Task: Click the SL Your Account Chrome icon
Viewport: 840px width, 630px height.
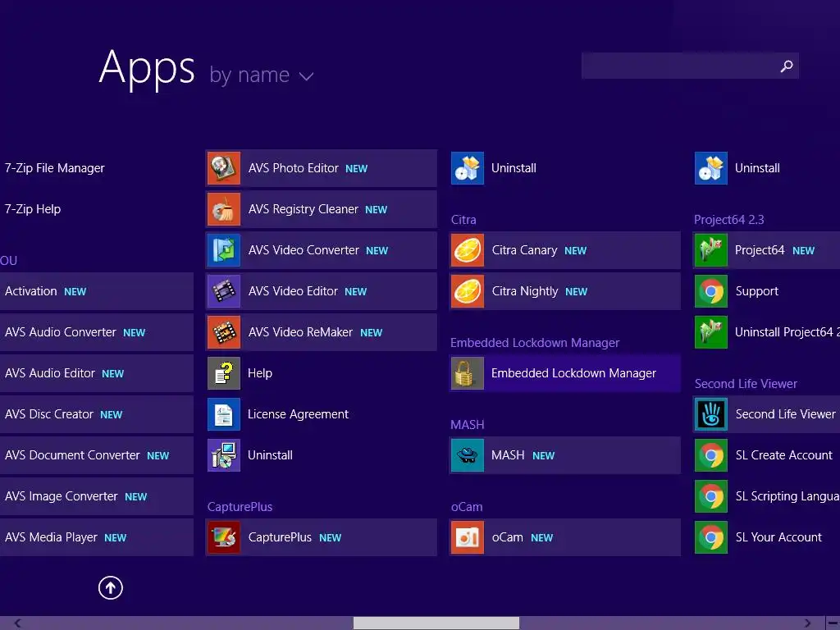Action: [711, 537]
